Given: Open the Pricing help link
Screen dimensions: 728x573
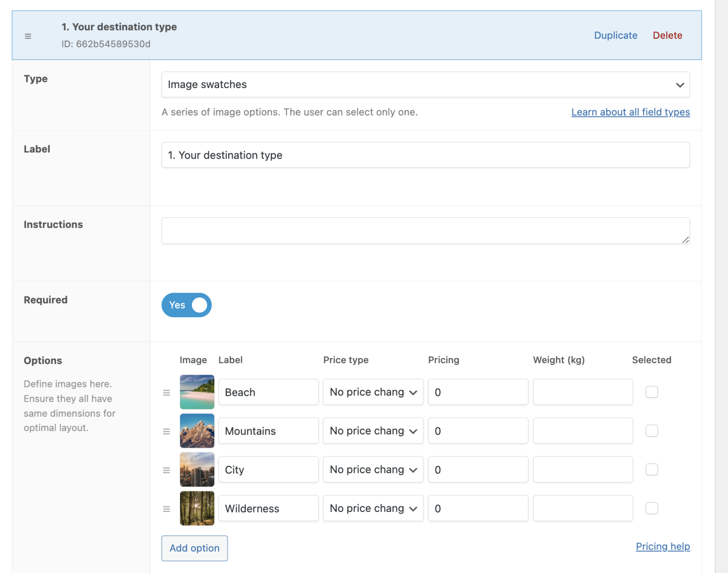Looking at the screenshot, I should (x=663, y=546).
